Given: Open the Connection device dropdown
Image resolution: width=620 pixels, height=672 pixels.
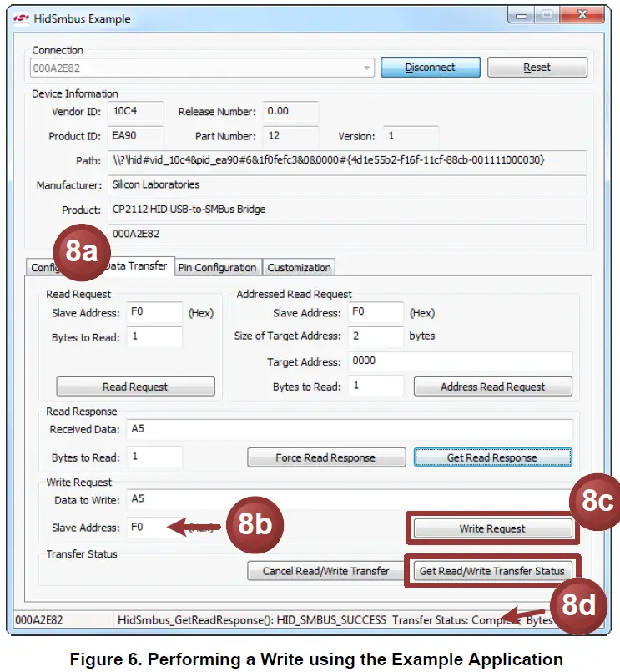Looking at the screenshot, I should 202,68.
